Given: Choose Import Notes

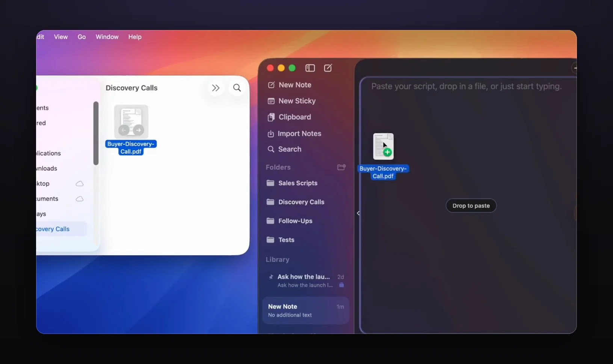Looking at the screenshot, I should (294, 134).
